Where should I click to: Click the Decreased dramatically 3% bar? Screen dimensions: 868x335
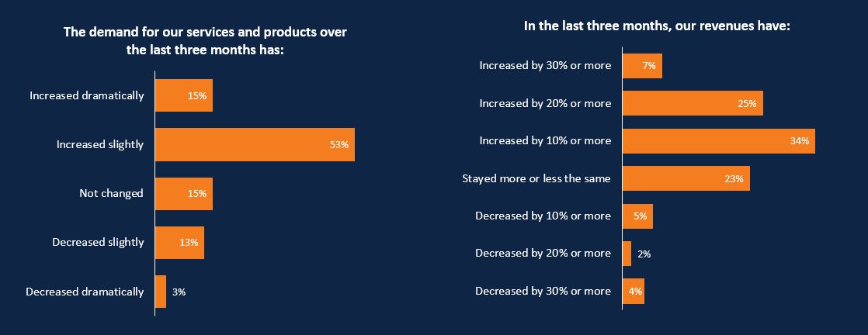[161, 292]
